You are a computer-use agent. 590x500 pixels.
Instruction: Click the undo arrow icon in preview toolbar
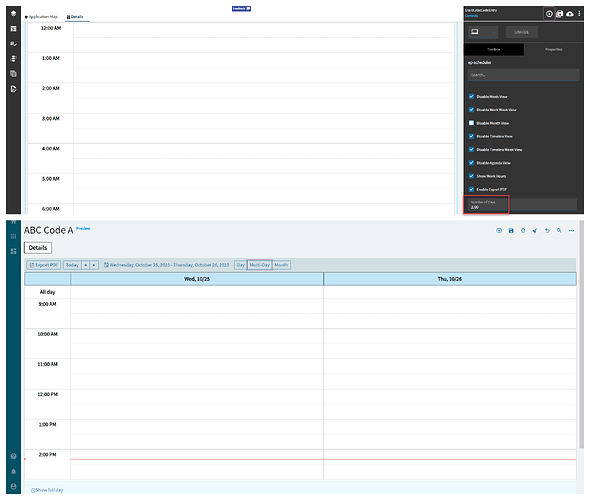[x=547, y=231]
